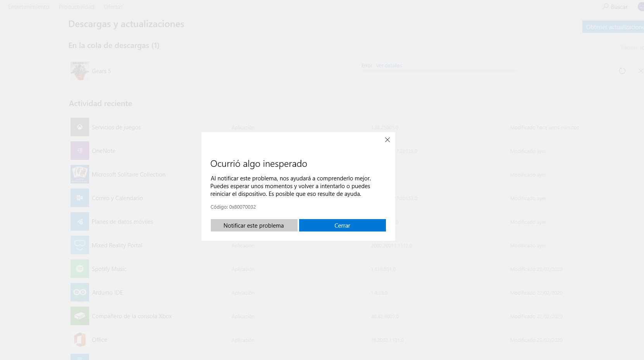Viewport: 644px width, 360px height.
Task: Click Modificado hace unos minutos text
Action: 544,128
